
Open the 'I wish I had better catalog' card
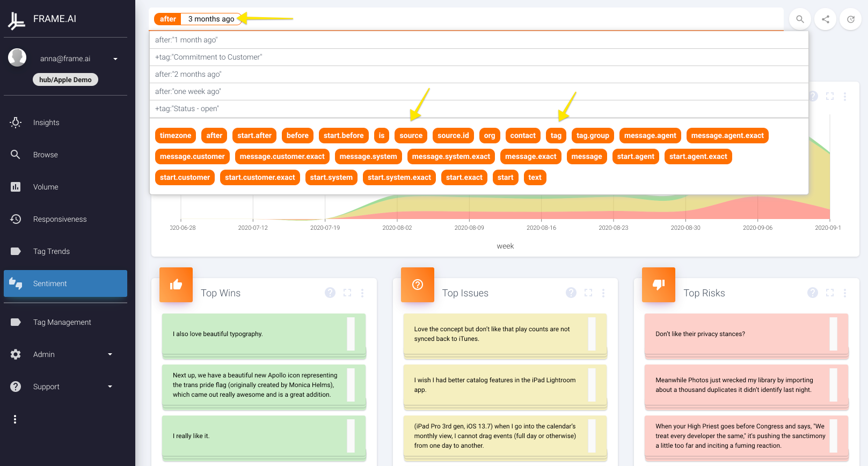click(505, 385)
